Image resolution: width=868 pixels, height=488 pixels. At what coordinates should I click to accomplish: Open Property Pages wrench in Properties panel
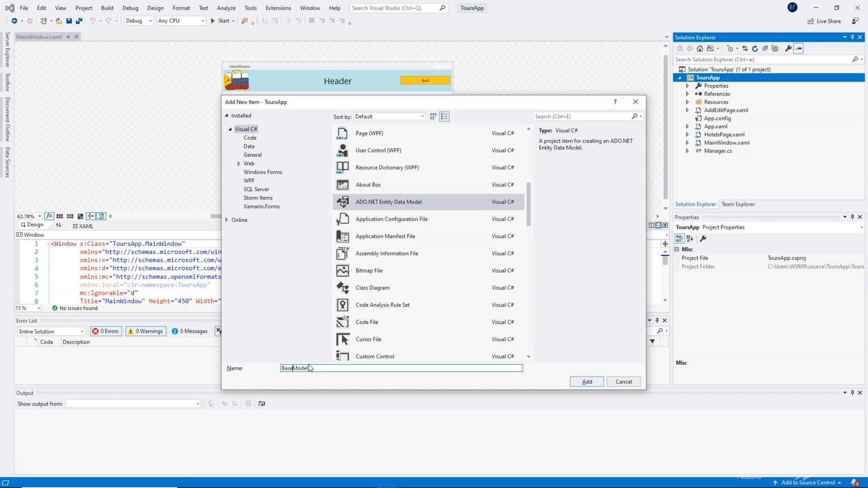(703, 239)
